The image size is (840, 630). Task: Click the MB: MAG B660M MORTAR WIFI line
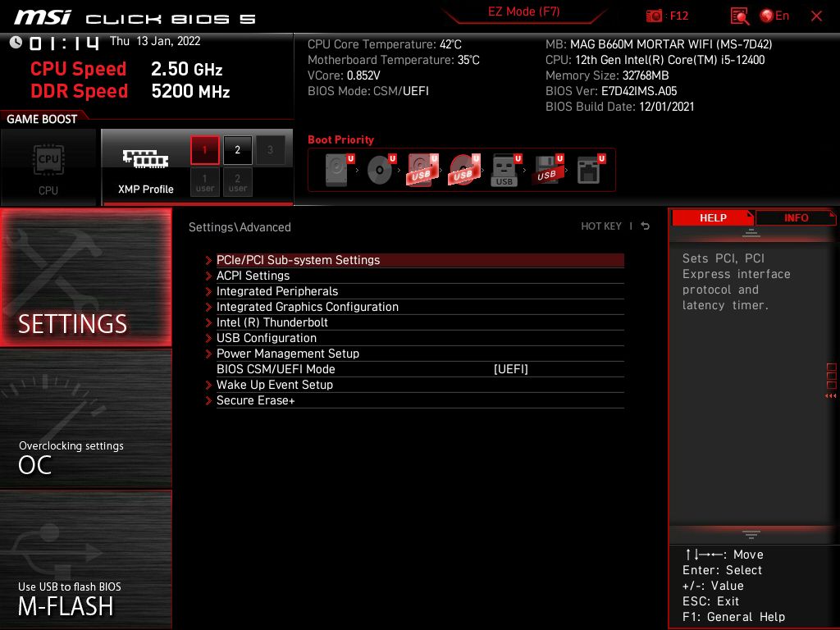659,44
